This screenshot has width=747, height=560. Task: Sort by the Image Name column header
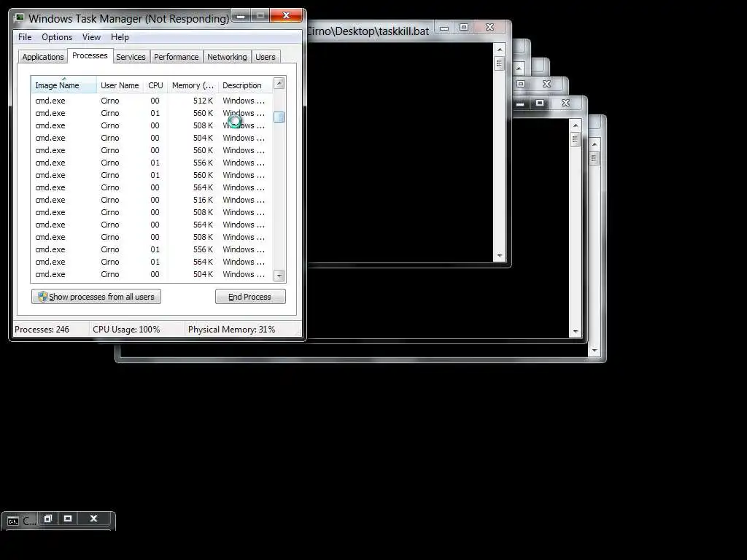click(x=64, y=85)
